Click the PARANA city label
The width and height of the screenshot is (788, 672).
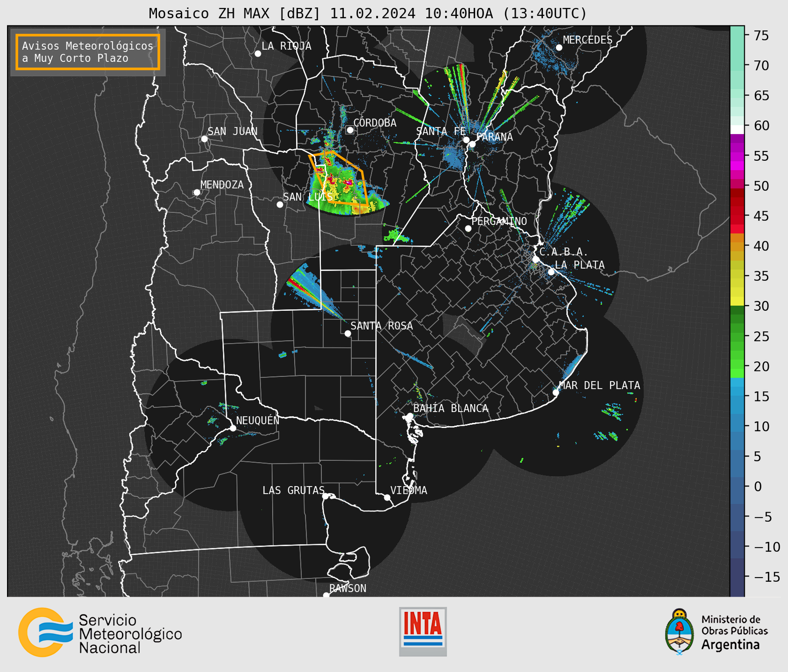(494, 137)
